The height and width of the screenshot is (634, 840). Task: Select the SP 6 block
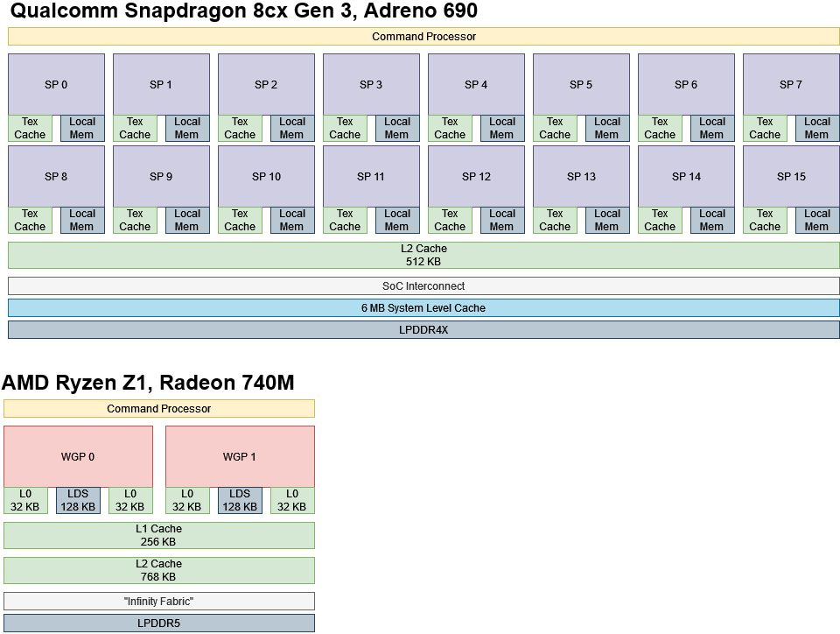[x=686, y=84]
